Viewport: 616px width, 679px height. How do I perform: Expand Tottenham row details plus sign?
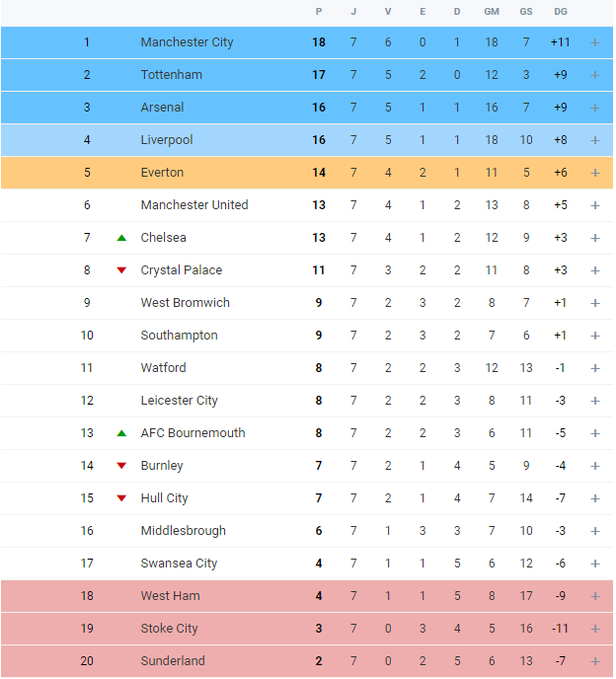[594, 75]
